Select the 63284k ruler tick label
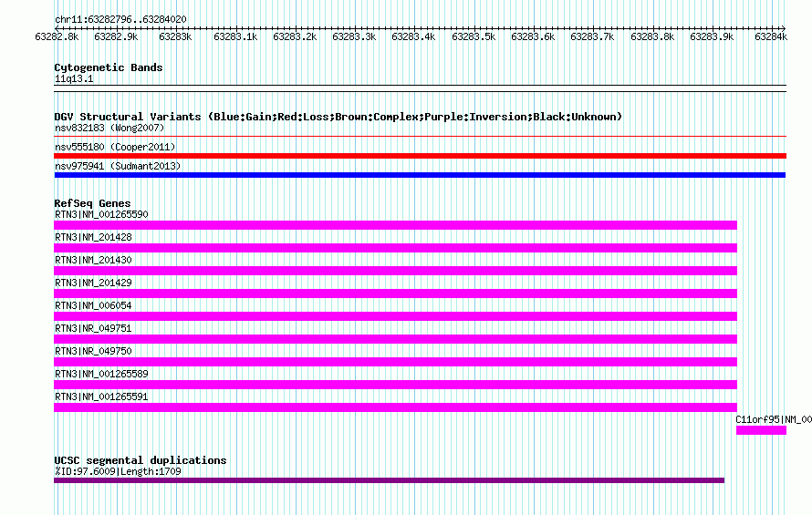The image size is (812, 515). 771,36
